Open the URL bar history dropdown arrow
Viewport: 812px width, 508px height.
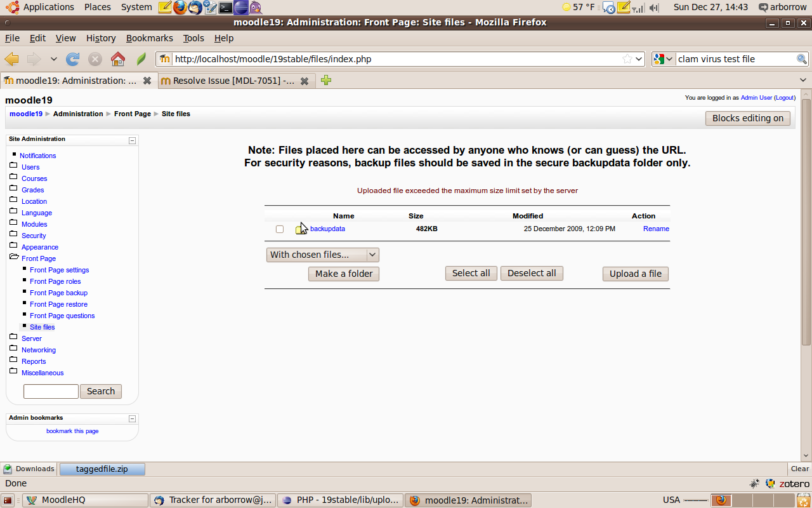pos(639,59)
